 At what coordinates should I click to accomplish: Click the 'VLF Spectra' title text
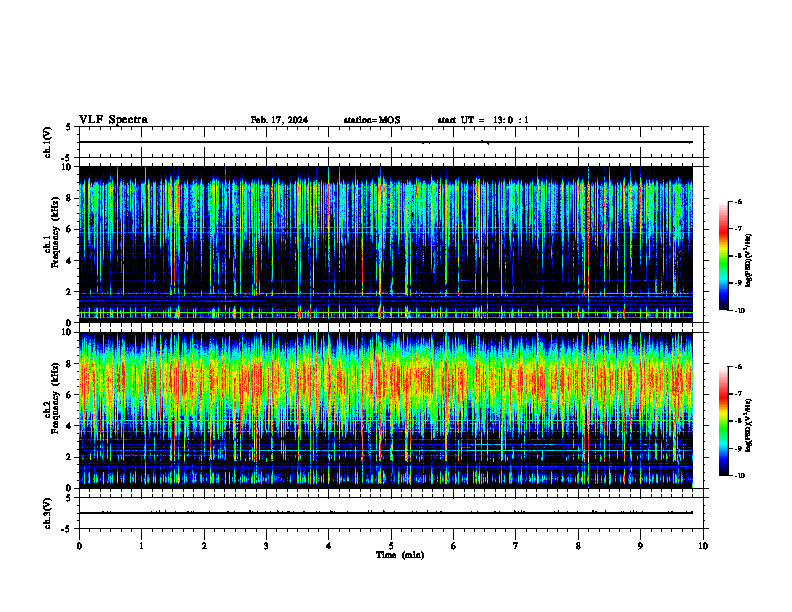point(113,120)
